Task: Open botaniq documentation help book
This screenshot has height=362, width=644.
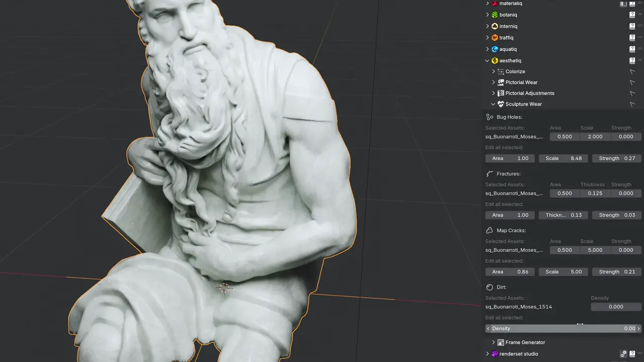Action: pos(632,15)
